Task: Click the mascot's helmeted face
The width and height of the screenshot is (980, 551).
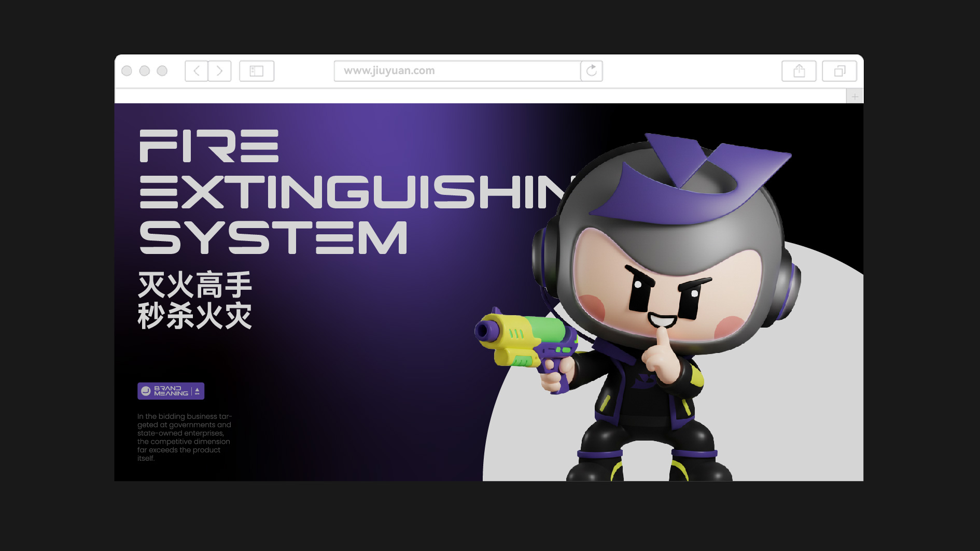Action: pos(669,289)
